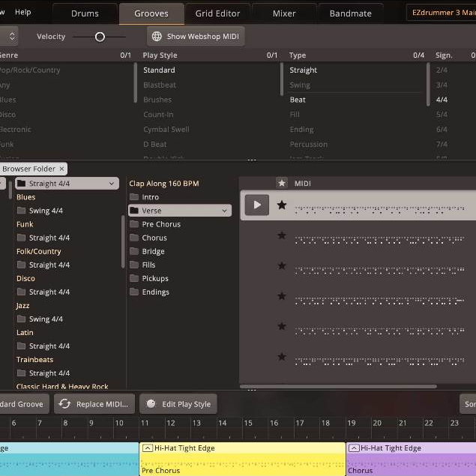476x476 pixels.
Task: Collapse the selected Straight 4/4 folder chevron
Action: click(x=112, y=184)
